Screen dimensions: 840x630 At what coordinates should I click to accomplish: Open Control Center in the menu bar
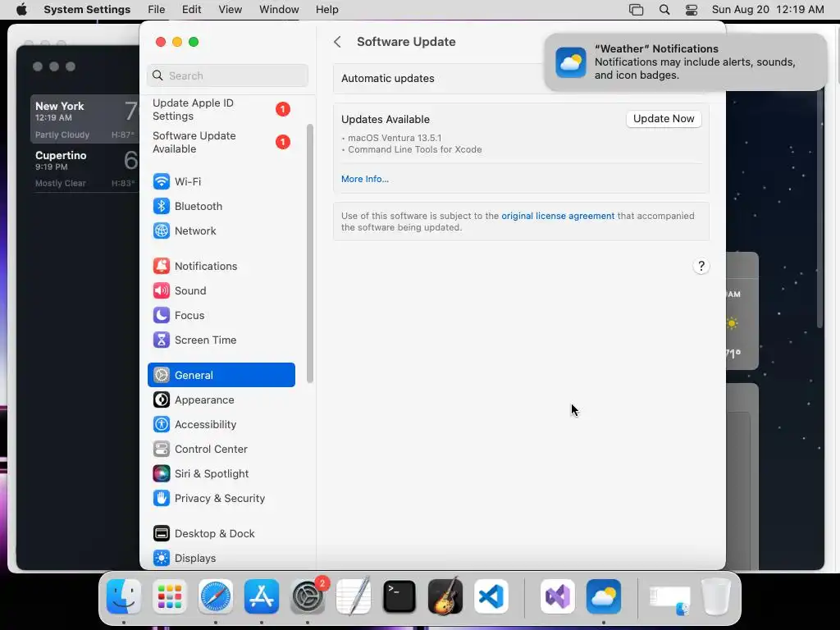pyautogui.click(x=691, y=10)
